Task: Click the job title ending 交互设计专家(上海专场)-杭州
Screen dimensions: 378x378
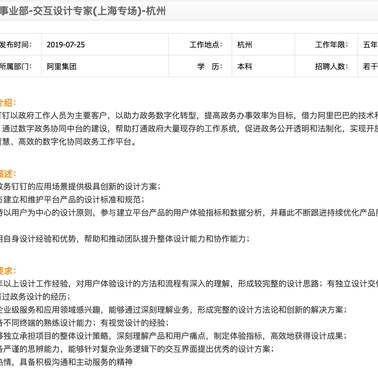Action: pyautogui.click(x=83, y=11)
